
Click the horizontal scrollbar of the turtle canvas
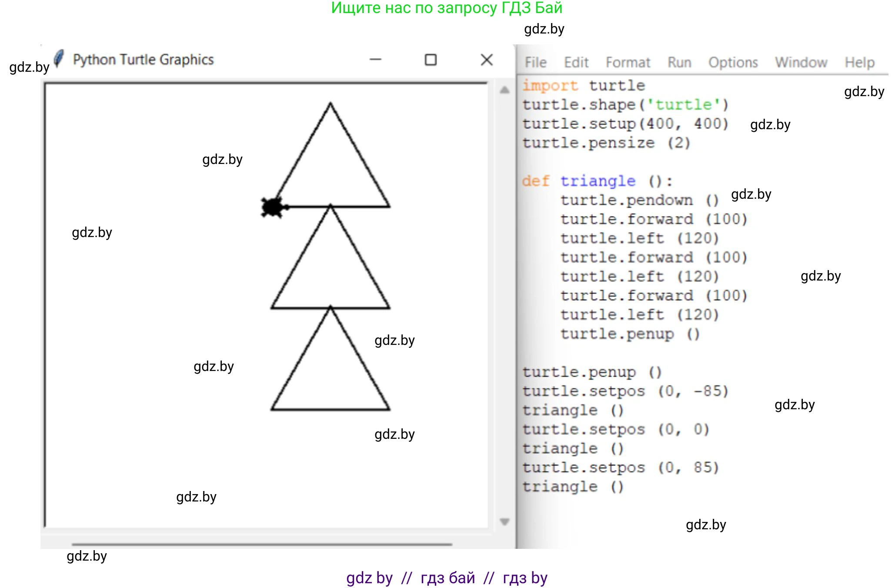(x=262, y=544)
